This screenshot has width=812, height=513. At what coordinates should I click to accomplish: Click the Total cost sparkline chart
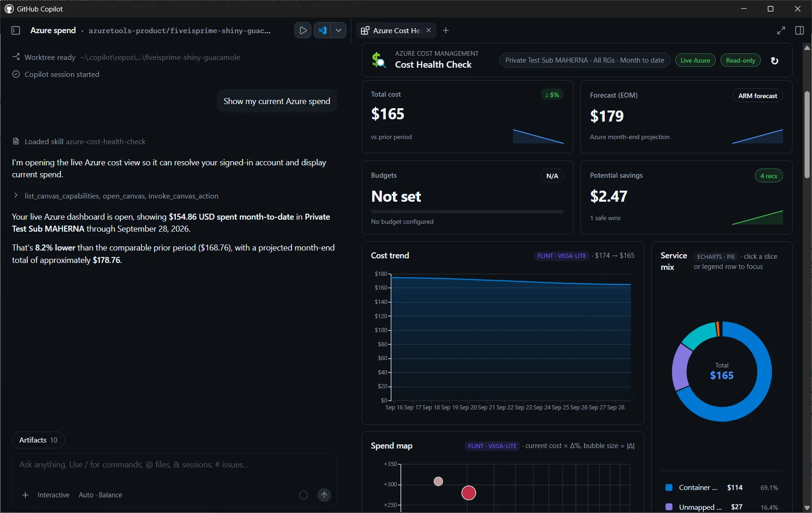[538, 136]
